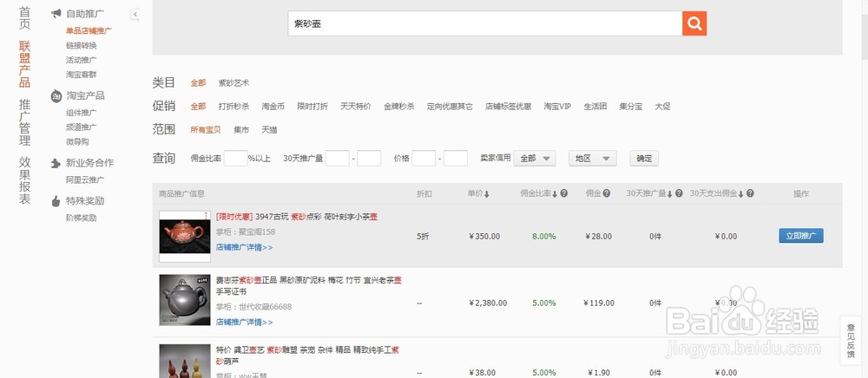Collapse the sidebar with the arrow toggle

coord(135,15)
